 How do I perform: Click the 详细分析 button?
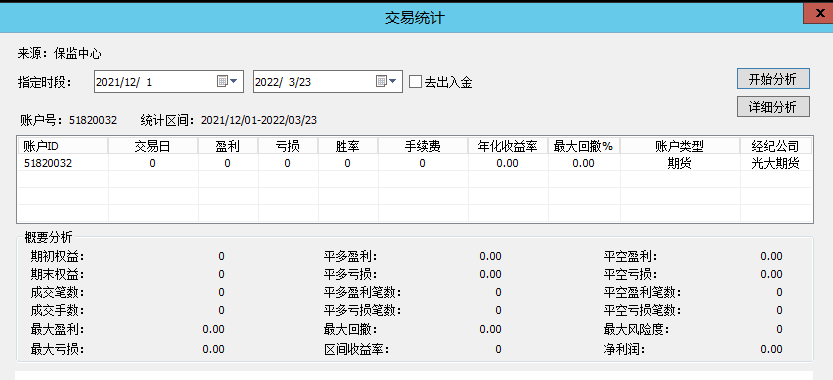(773, 107)
